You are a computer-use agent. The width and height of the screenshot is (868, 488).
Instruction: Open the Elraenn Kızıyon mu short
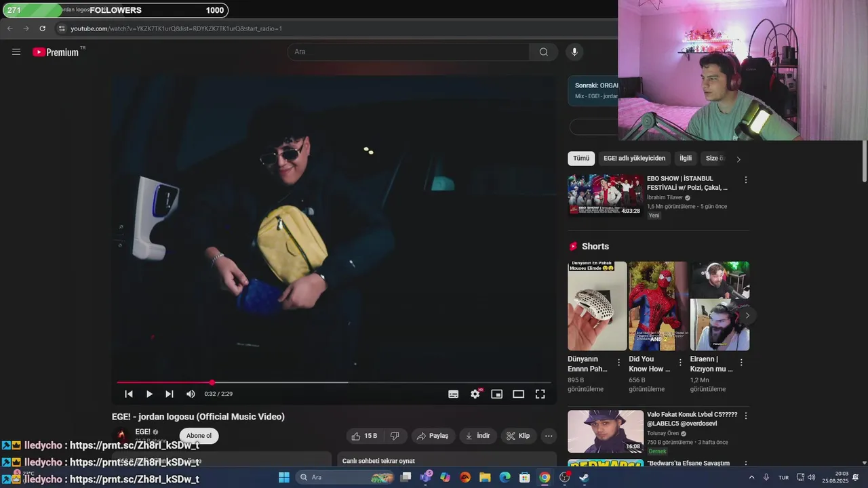point(719,306)
